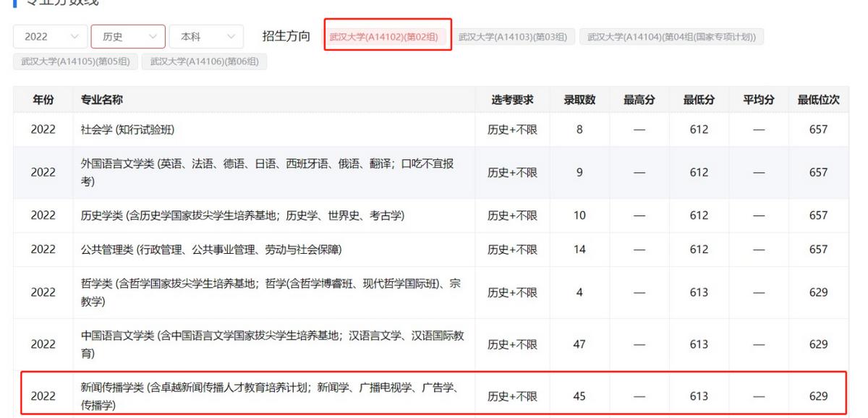The width and height of the screenshot is (868, 418).
Task: Click the 录取数 column header
Action: click(x=579, y=99)
